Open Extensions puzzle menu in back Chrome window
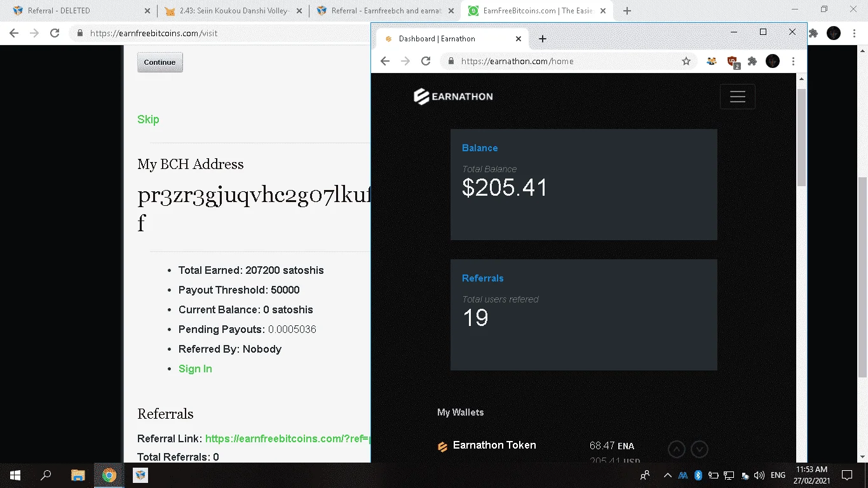Viewport: 868px width, 488px height. click(813, 33)
